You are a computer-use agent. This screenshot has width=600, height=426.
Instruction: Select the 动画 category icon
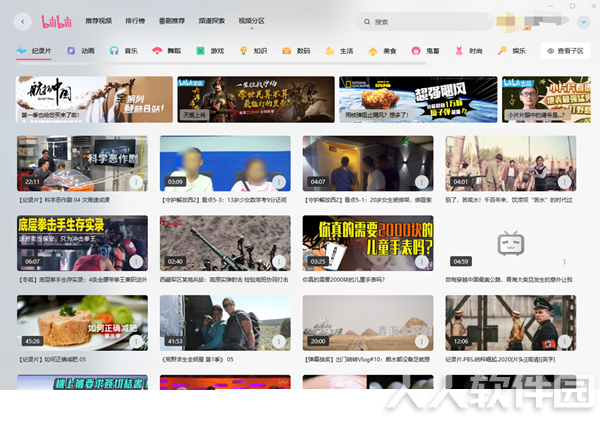(71, 51)
